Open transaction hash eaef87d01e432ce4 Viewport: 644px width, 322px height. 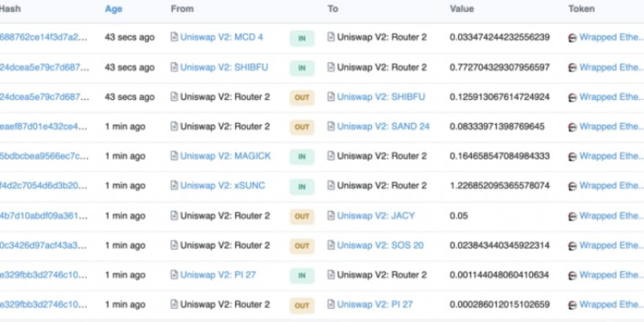coord(43,126)
